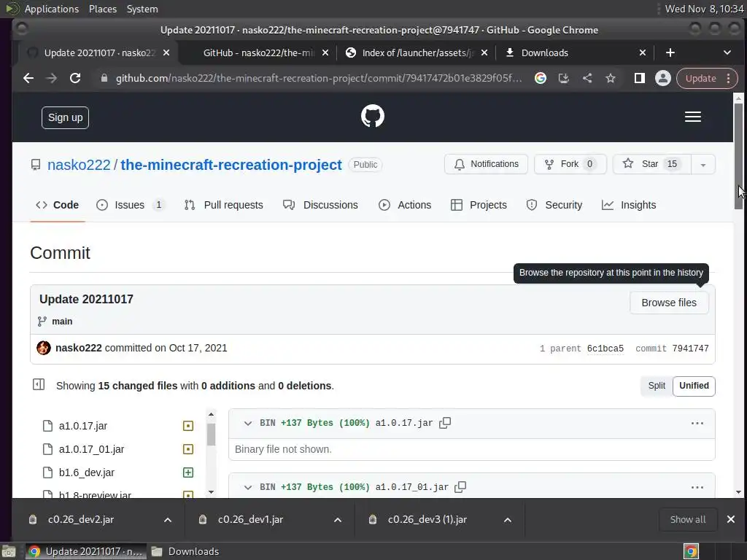Viewport: 747px width, 560px height.
Task: Switch diff view to Split
Action: (657, 386)
